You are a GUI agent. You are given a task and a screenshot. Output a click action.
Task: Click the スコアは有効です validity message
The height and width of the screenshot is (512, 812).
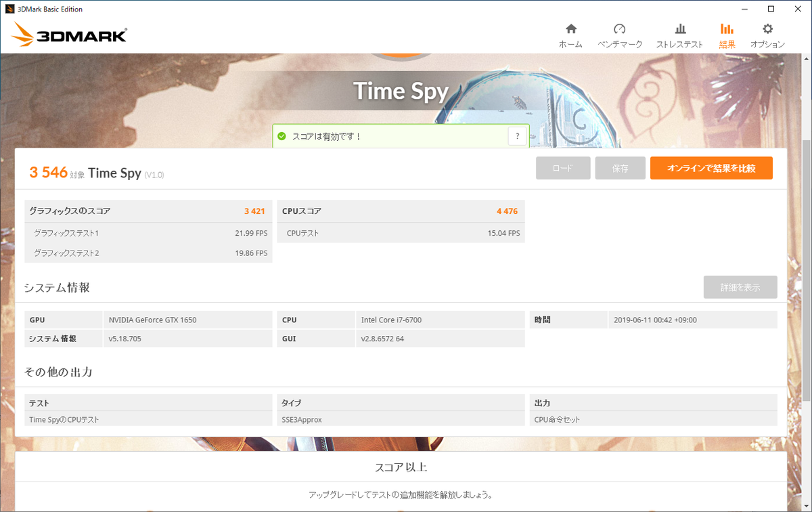[327, 136]
